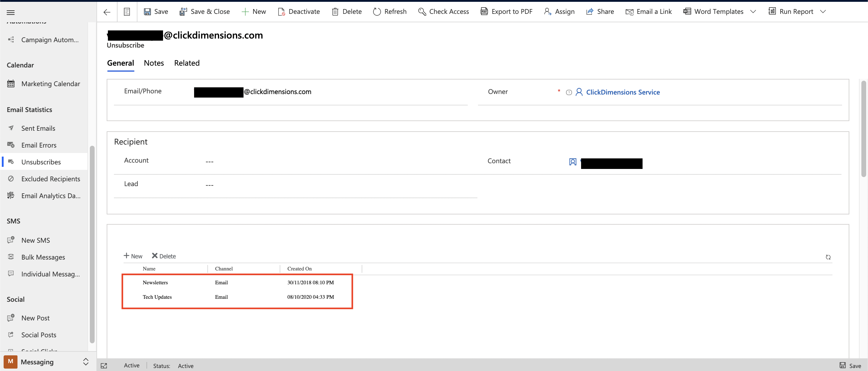
Task: Switch to the Notes tab
Action: (x=154, y=63)
